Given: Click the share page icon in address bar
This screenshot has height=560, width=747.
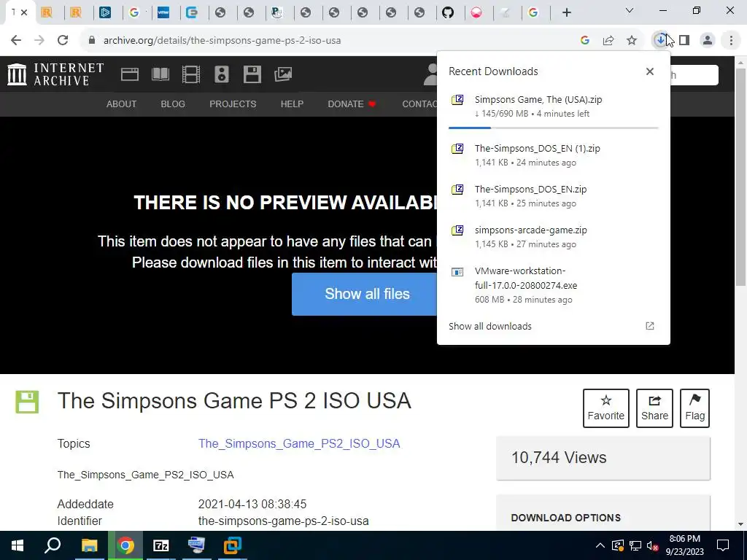Looking at the screenshot, I should point(608,41).
